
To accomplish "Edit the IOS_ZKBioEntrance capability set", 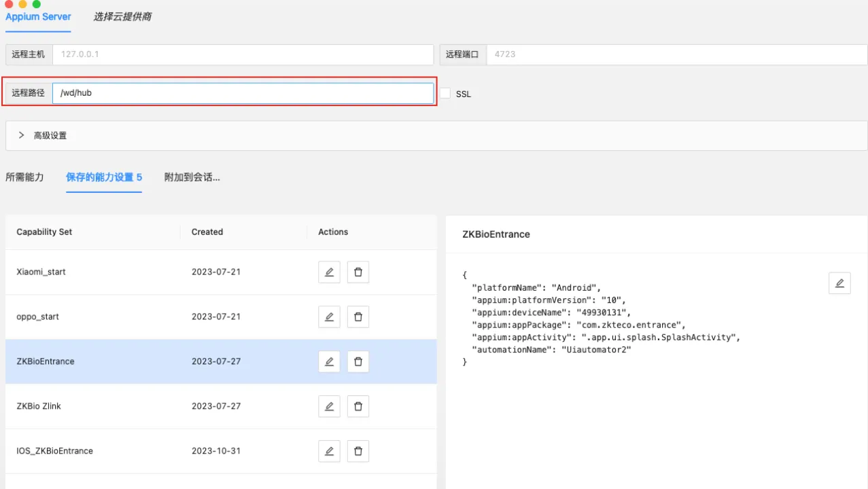I will [329, 452].
